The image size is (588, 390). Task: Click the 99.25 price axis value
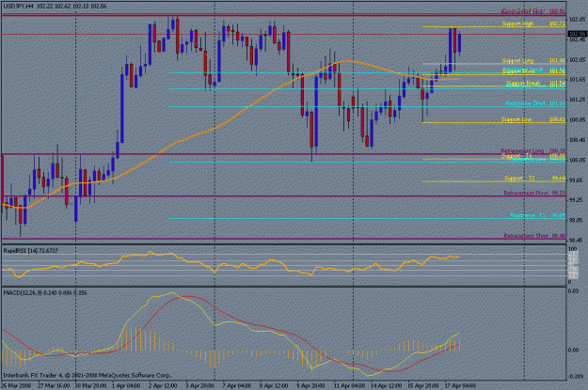(577, 200)
